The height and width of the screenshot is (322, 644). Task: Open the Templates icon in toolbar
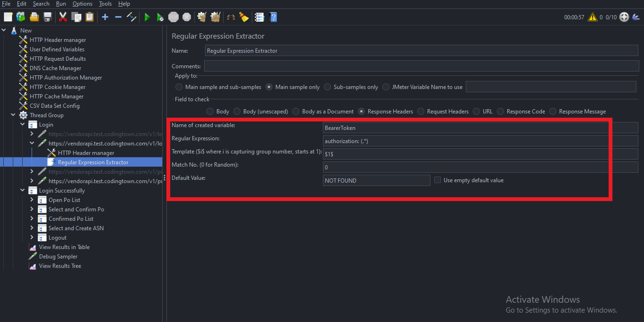[x=21, y=17]
